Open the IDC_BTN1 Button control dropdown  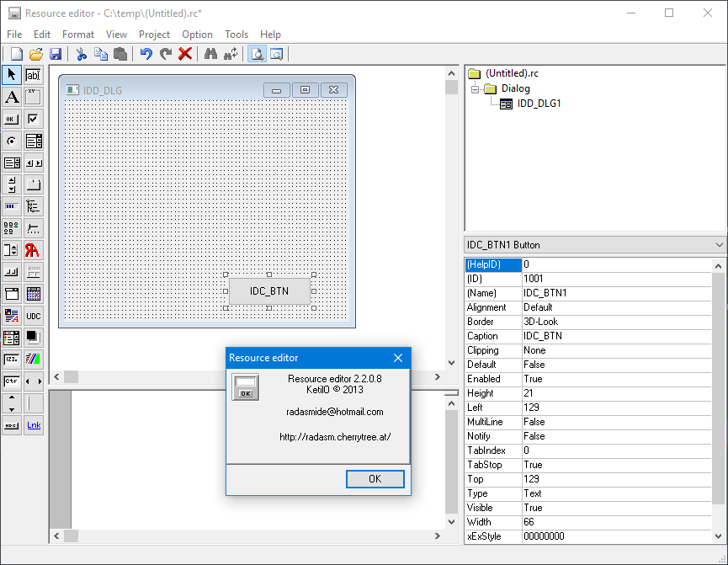click(x=718, y=245)
